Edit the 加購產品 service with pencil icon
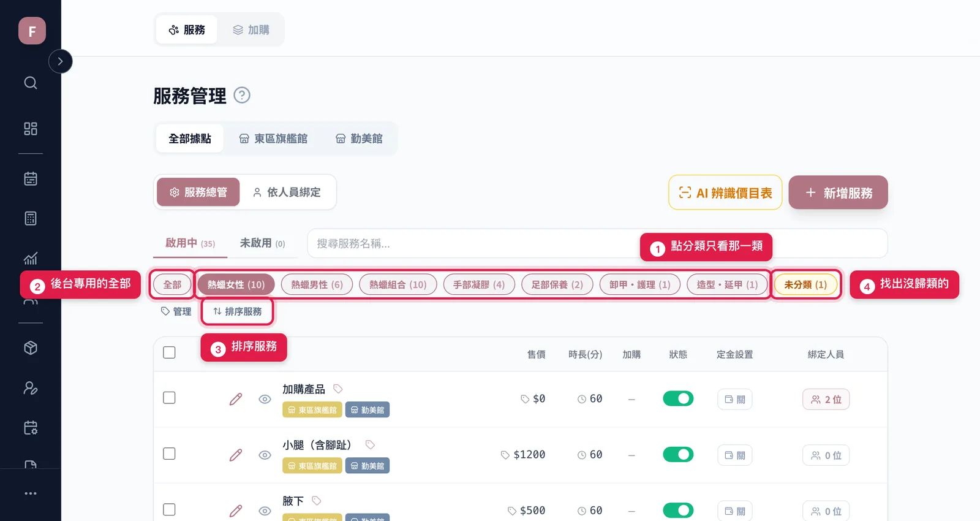Viewport: 980px width, 521px height. (x=236, y=399)
